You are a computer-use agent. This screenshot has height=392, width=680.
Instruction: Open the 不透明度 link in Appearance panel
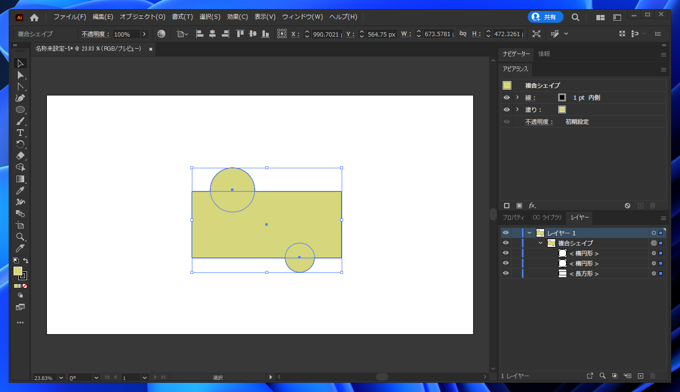(539, 122)
